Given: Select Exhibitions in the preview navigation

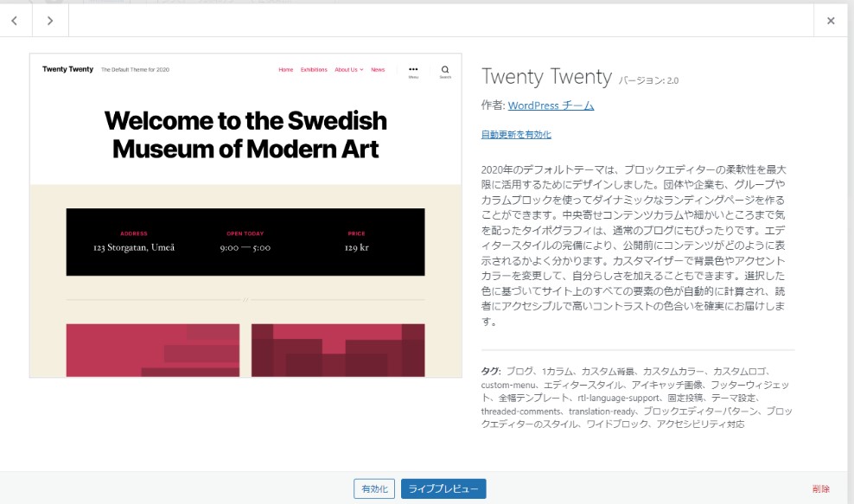Looking at the screenshot, I should 314,70.
